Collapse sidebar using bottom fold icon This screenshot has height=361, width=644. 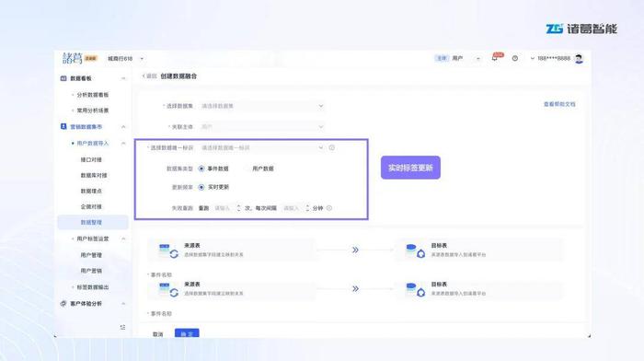(x=122, y=327)
